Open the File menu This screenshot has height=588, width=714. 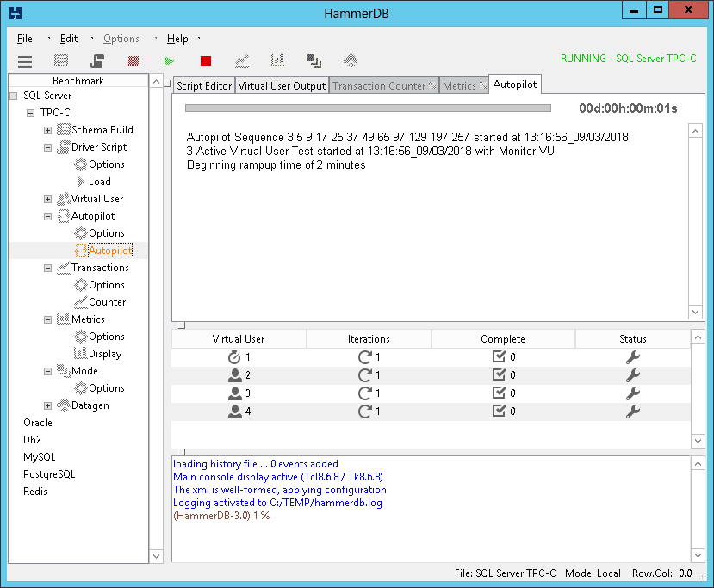point(25,39)
